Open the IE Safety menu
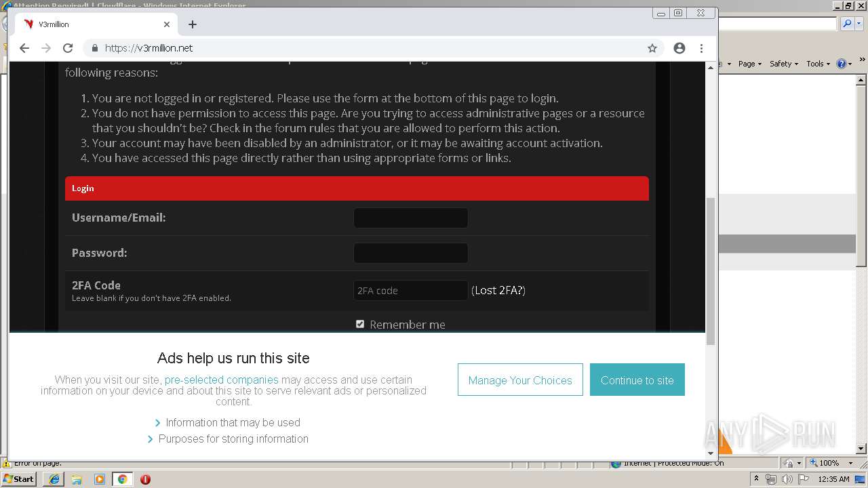The width and height of the screenshot is (868, 488). coord(784,64)
